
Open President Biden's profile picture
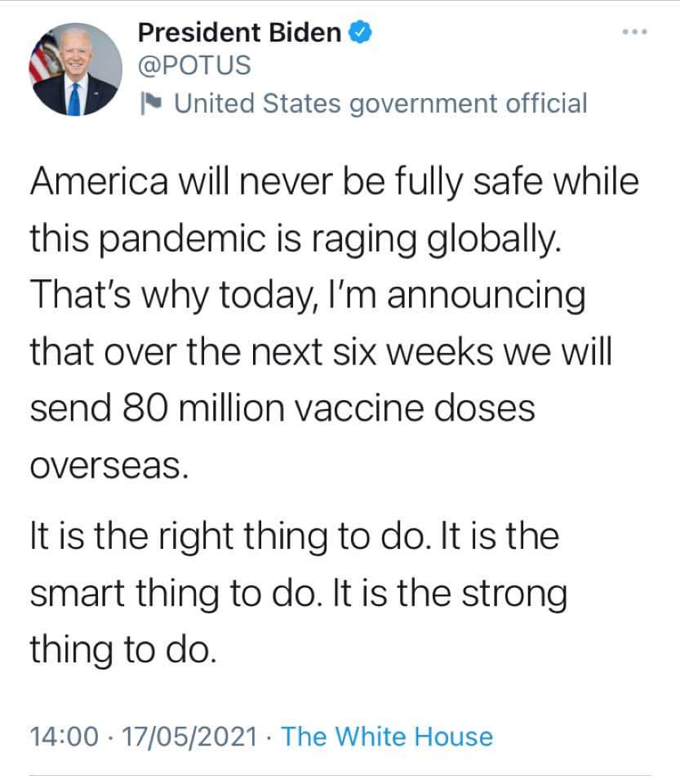[75, 69]
